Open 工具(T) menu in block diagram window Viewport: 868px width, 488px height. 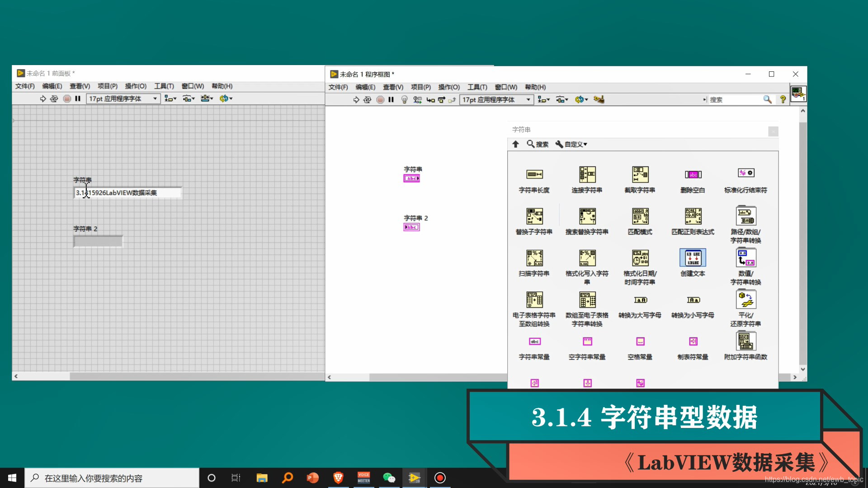477,87
